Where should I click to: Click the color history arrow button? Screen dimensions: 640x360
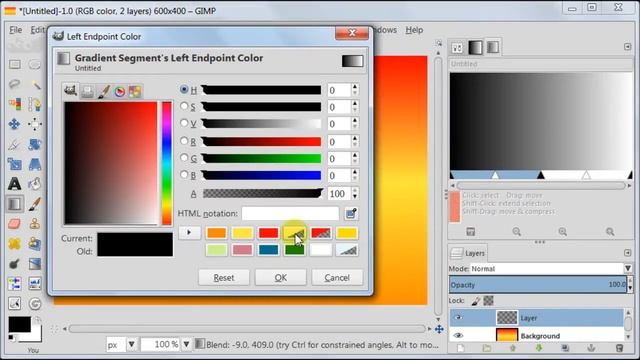coord(189,233)
